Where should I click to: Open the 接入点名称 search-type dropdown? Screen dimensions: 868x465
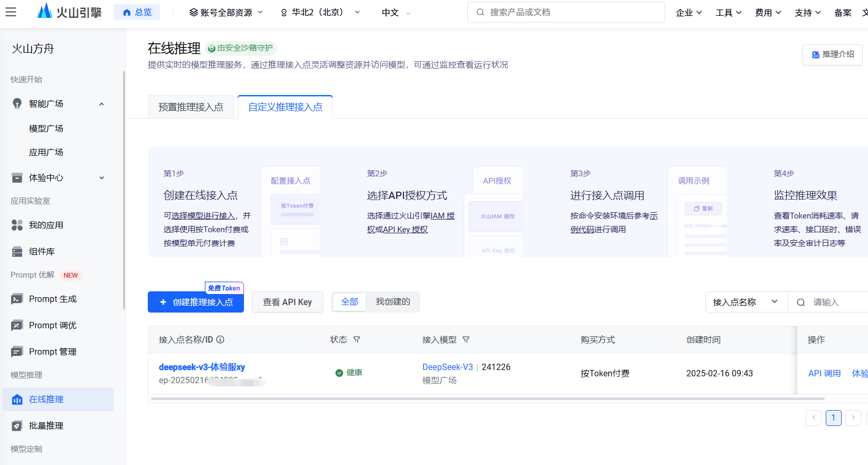click(746, 302)
